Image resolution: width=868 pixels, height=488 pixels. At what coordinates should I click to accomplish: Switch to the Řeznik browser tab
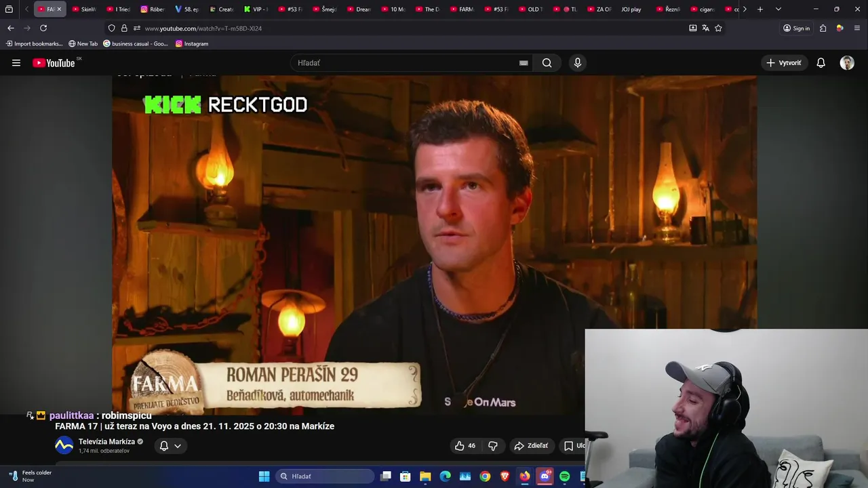coord(668,9)
